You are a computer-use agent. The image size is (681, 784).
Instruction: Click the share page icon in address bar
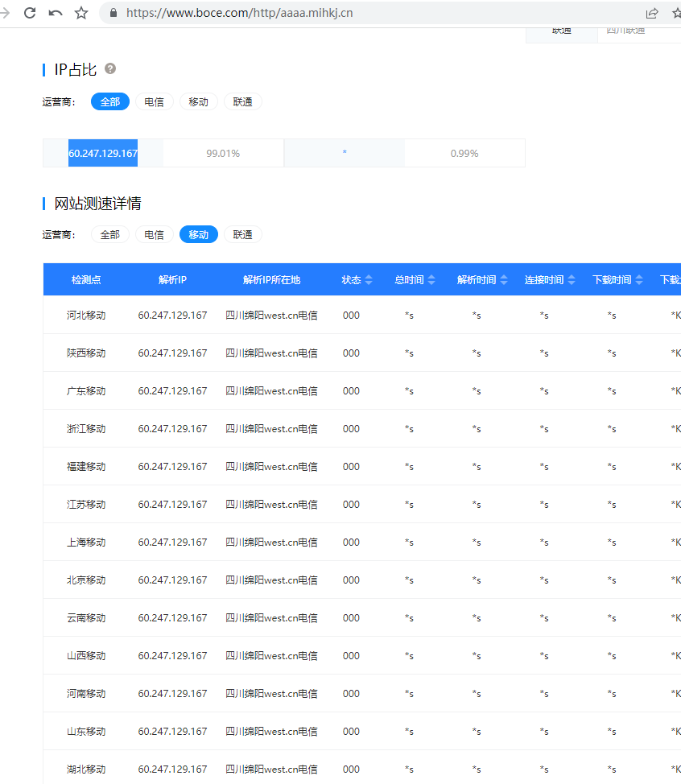[x=652, y=13]
